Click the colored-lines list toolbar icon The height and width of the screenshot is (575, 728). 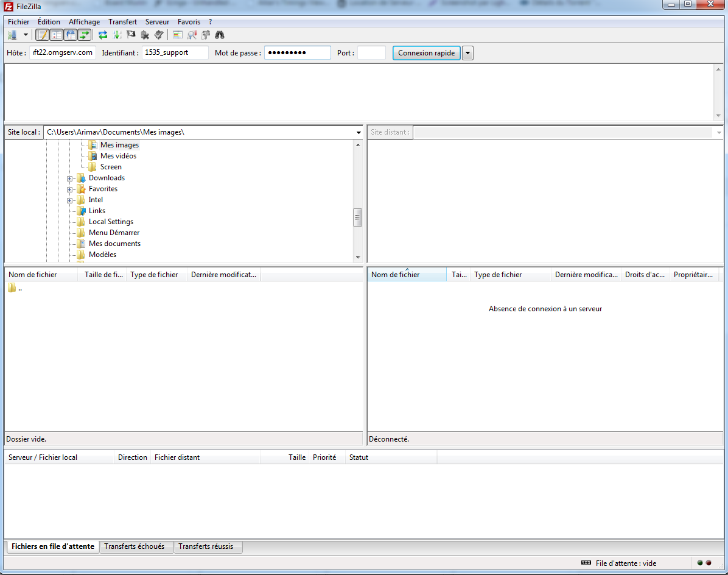[177, 35]
